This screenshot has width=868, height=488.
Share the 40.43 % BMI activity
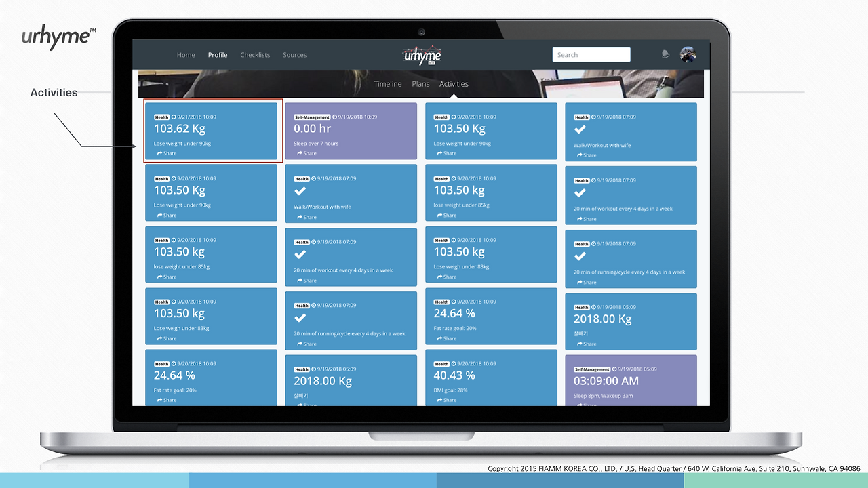(448, 400)
